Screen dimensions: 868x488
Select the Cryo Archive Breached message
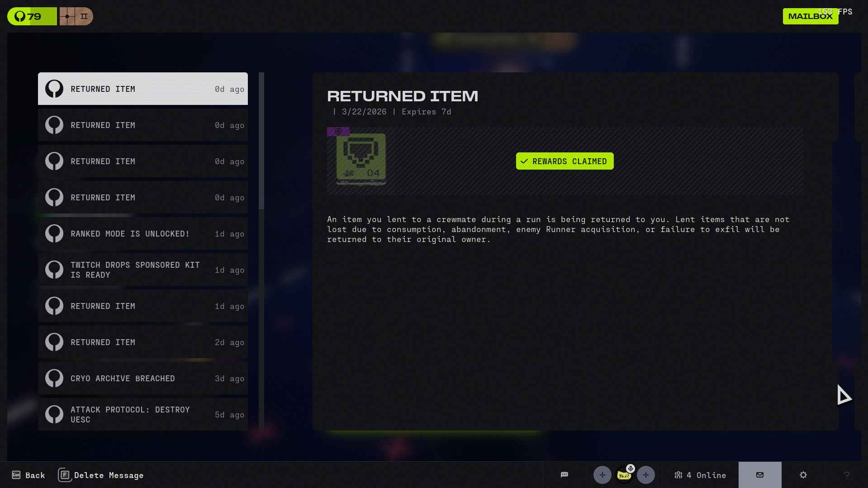(142, 379)
